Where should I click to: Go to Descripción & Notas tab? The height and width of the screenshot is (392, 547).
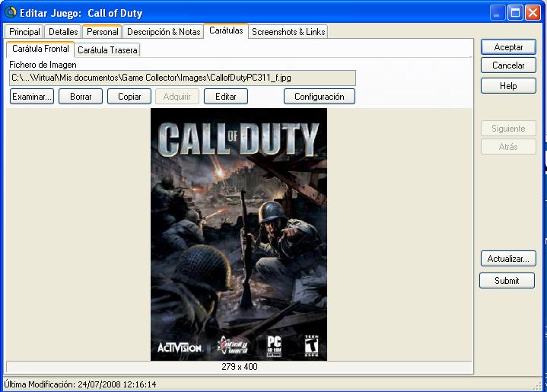[164, 32]
